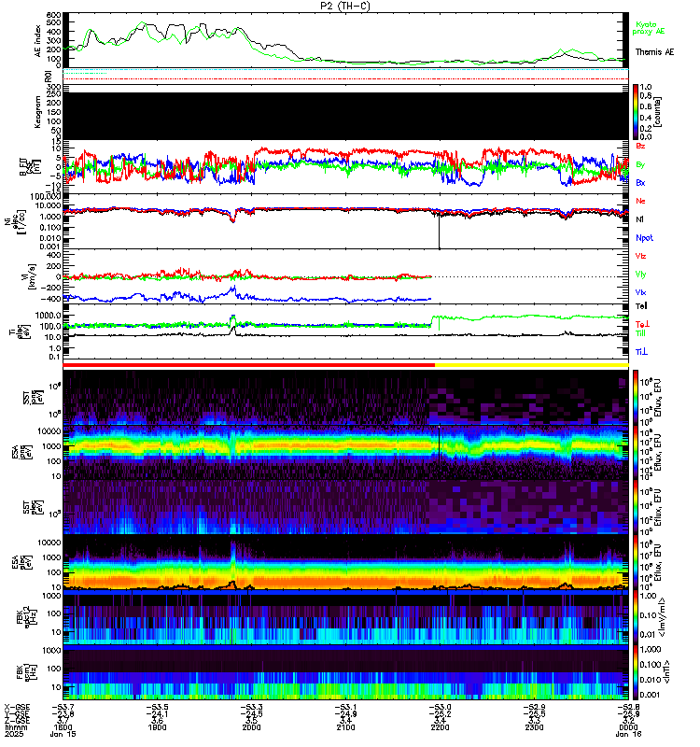Select the black Ni density legend label

(x=639, y=219)
